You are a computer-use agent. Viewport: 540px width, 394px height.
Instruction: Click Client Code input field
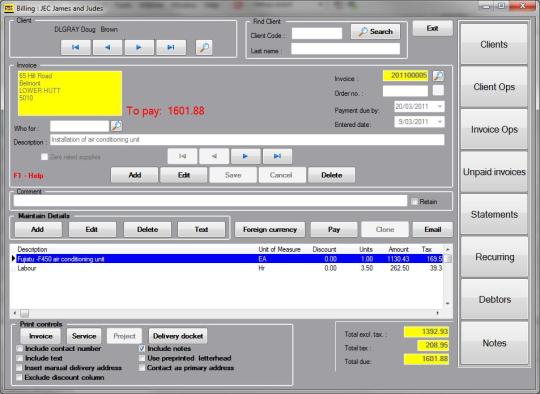point(317,34)
